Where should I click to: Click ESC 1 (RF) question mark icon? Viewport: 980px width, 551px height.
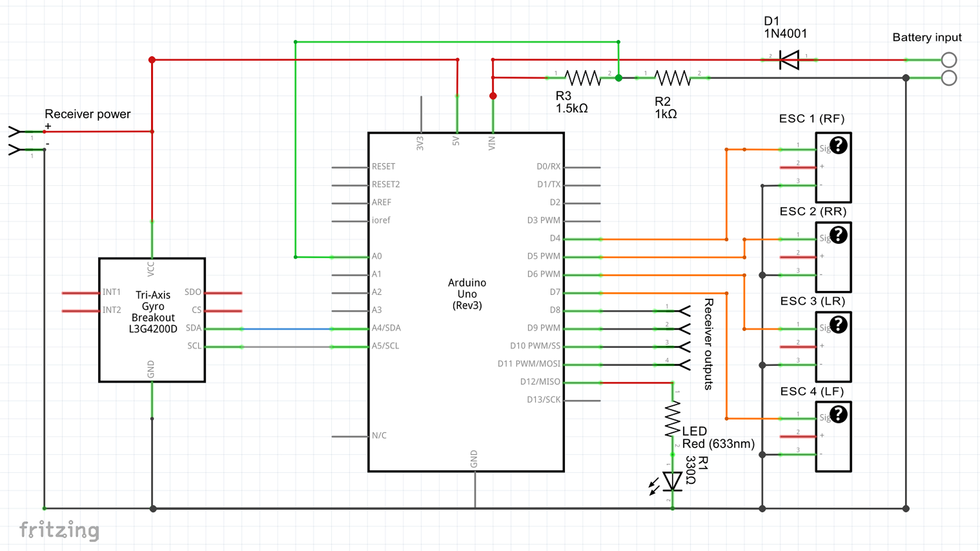pyautogui.click(x=839, y=145)
